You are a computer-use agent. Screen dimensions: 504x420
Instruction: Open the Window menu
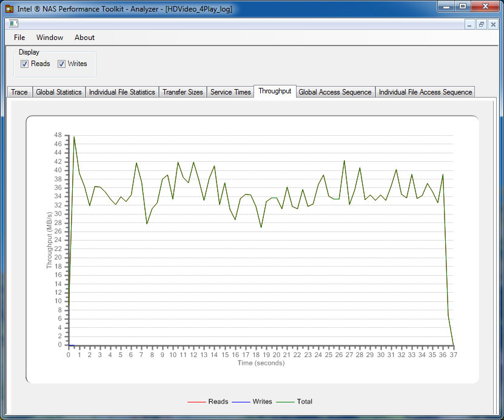point(50,38)
